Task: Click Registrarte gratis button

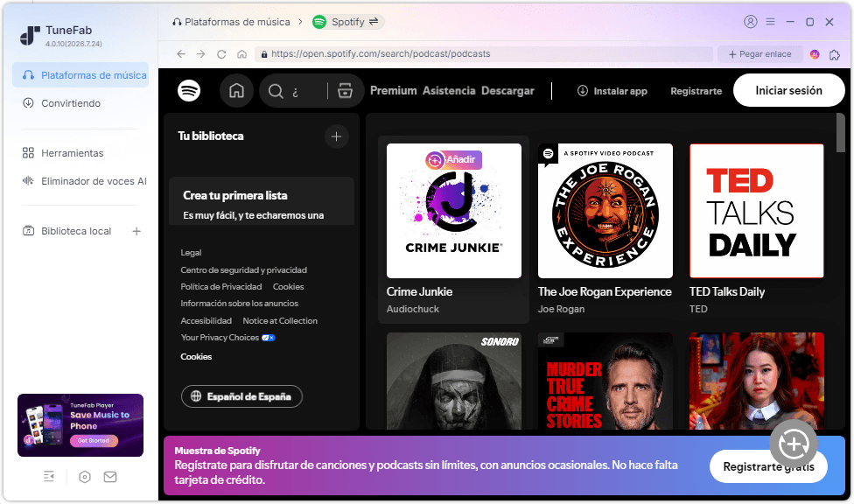Action: 768,467
